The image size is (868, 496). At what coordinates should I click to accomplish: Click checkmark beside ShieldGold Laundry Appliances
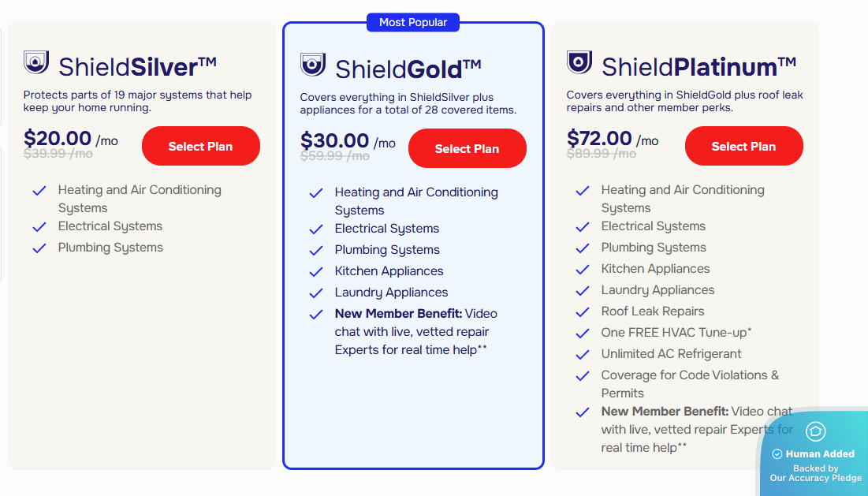coord(317,293)
